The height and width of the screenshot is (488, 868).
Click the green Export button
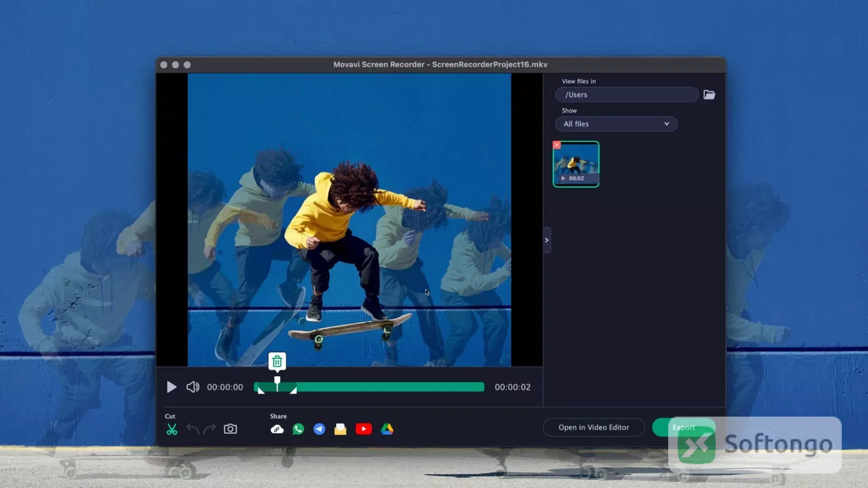[684, 427]
